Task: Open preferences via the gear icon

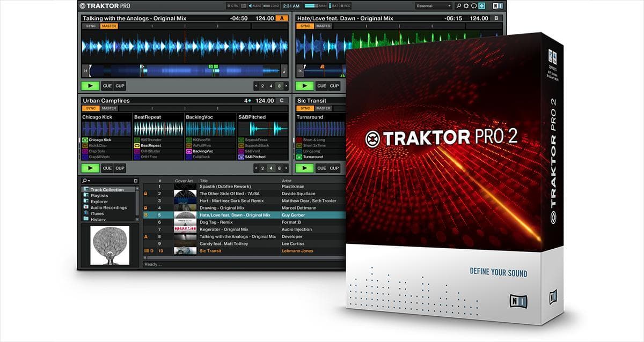Action: coord(466,6)
